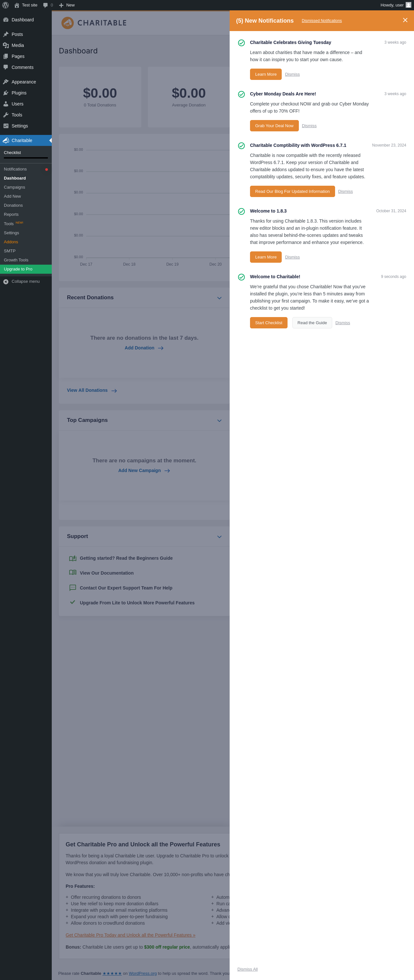Click the Giving Tuesday notification's green check circle
The image size is (414, 980).
click(241, 43)
